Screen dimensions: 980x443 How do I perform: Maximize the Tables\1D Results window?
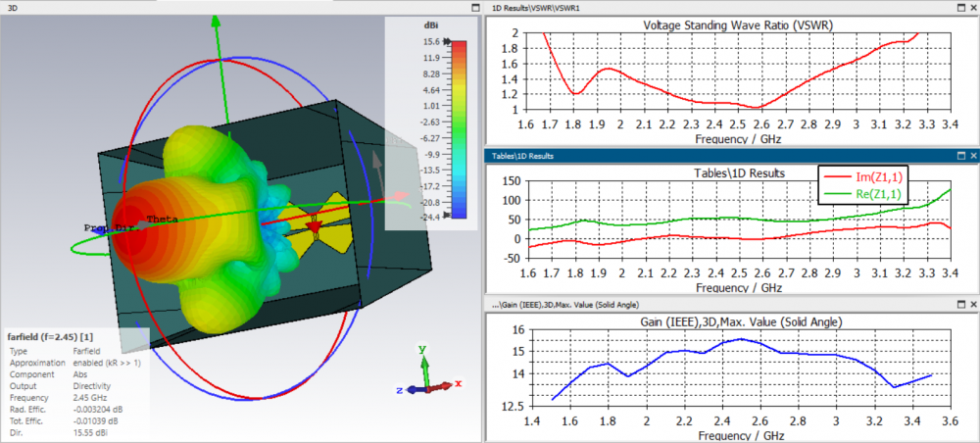(961, 156)
